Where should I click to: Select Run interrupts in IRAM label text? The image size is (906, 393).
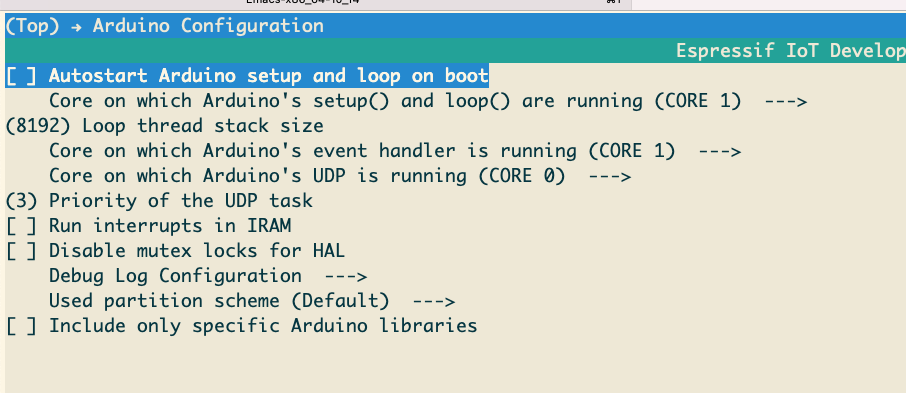170,226
